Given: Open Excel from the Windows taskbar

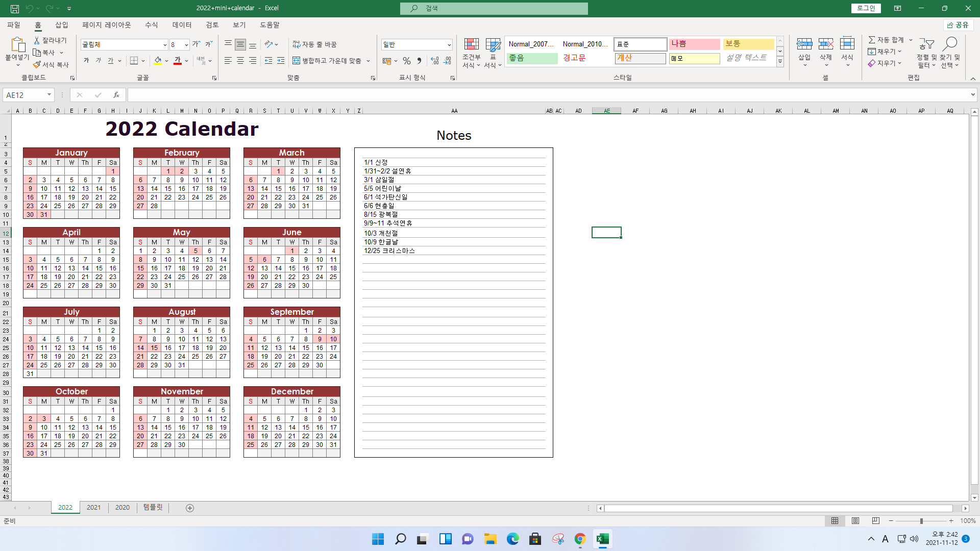Looking at the screenshot, I should pos(602,539).
